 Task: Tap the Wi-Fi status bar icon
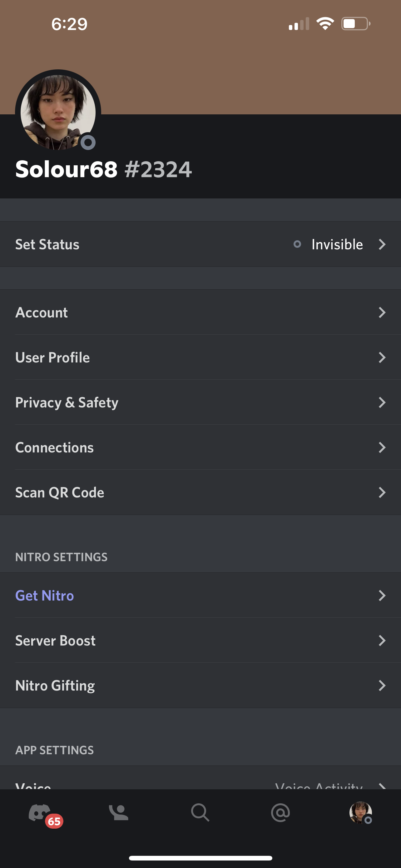(325, 23)
